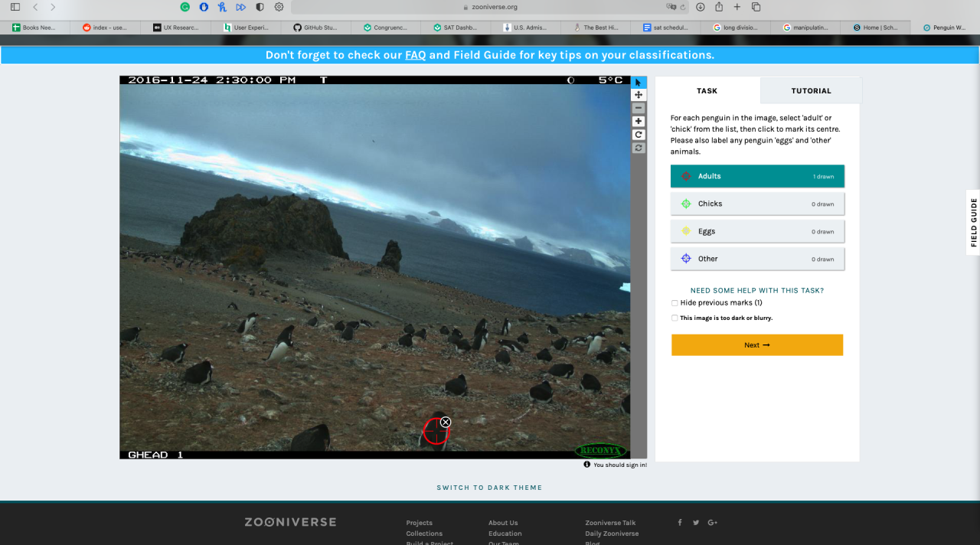Viewport: 980px width, 545px height.
Task: Switch to the 'Books Nee...' tab
Action: coord(35,28)
